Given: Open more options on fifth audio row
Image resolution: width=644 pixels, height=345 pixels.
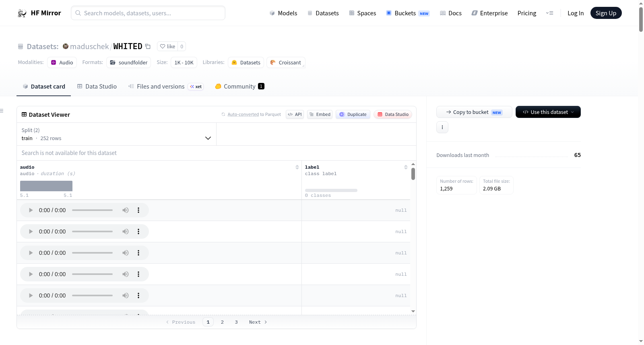Looking at the screenshot, I should 138,295.
